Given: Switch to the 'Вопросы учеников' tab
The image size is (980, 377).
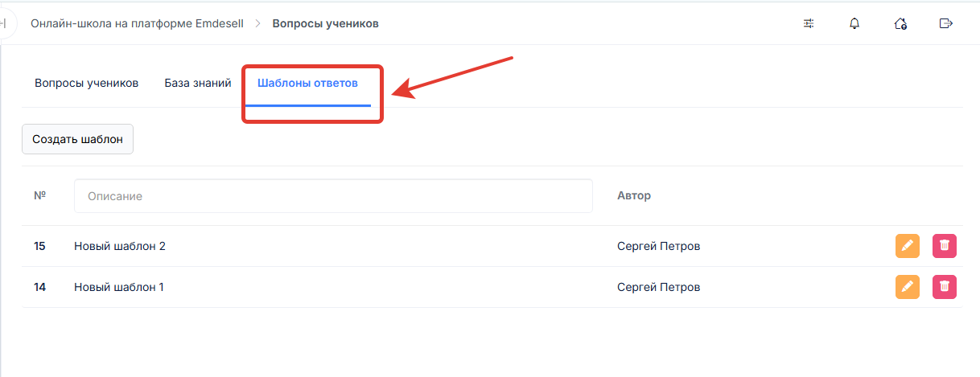Looking at the screenshot, I should pyautogui.click(x=87, y=83).
